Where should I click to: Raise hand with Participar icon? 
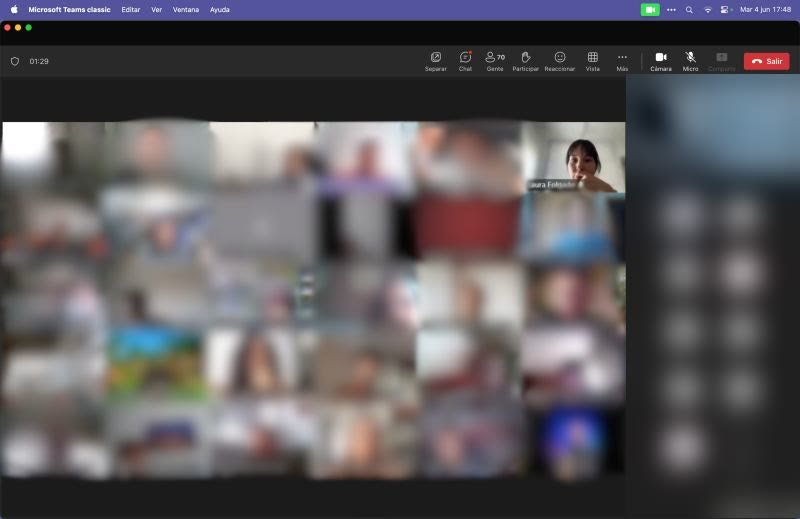coord(526,61)
